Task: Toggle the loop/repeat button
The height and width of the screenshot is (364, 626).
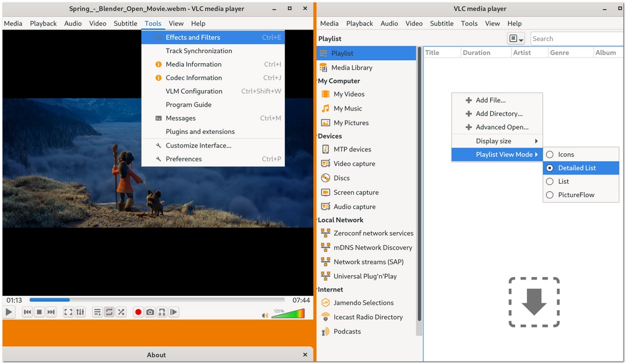Action: 109,312
